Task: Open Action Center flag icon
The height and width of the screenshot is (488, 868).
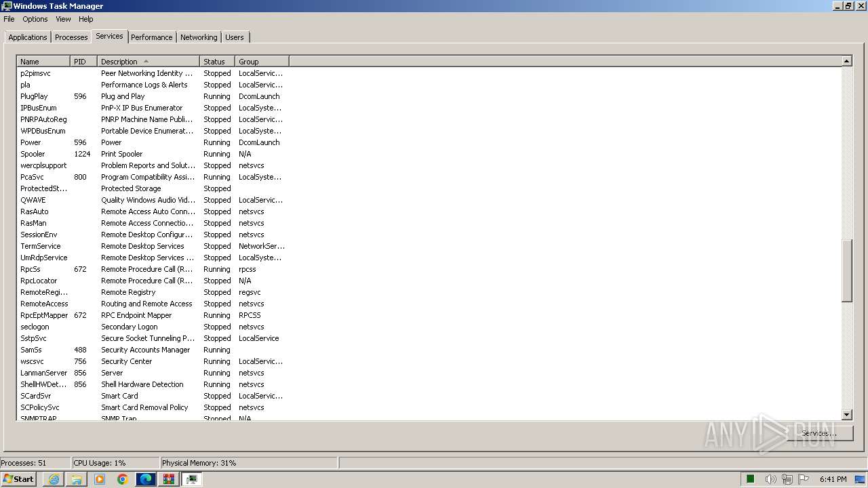Action: pyautogui.click(x=804, y=479)
